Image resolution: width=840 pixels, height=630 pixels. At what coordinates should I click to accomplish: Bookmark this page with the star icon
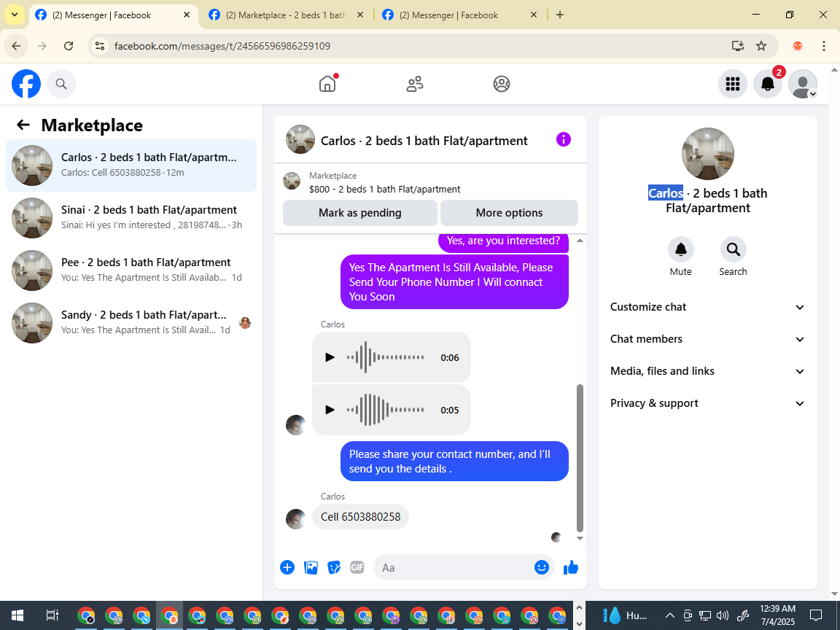761,46
